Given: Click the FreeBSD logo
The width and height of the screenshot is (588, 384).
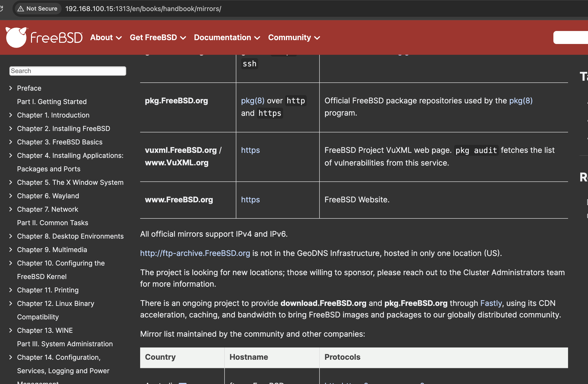Looking at the screenshot, I should click(x=44, y=37).
